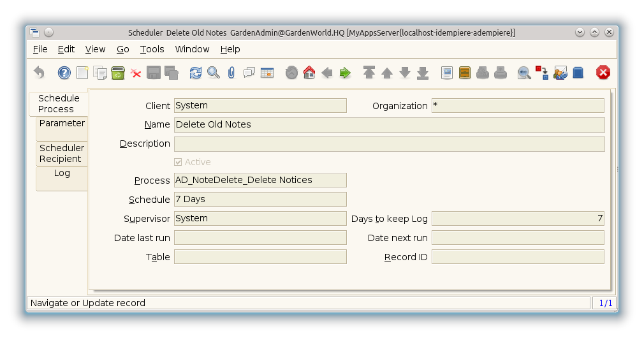The width and height of the screenshot is (644, 338).
Task: Click the 1/1 record counter
Action: [x=605, y=303]
